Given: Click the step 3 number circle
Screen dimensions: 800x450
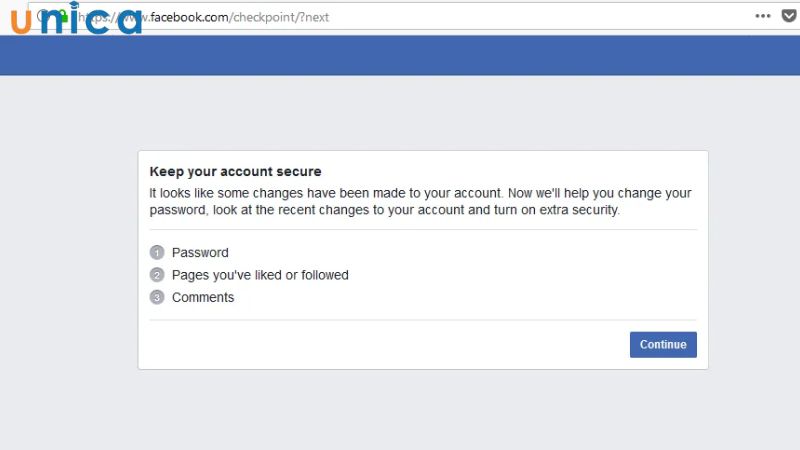Looking at the screenshot, I should [157, 297].
